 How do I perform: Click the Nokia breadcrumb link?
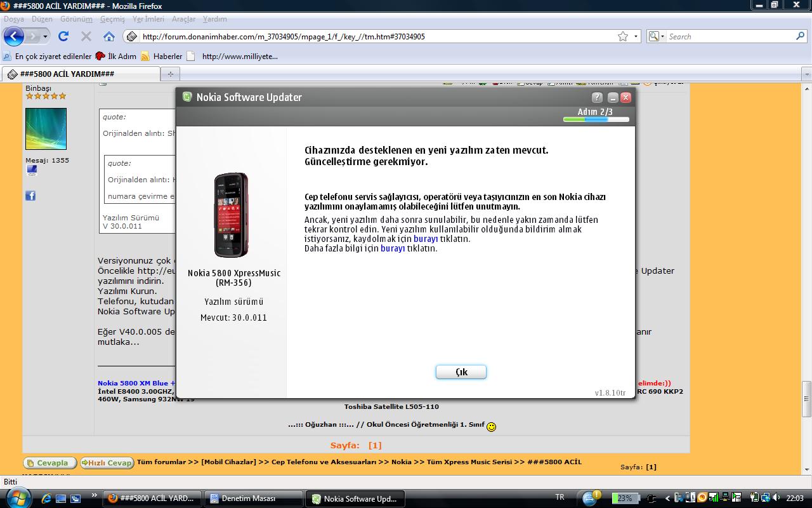point(402,462)
